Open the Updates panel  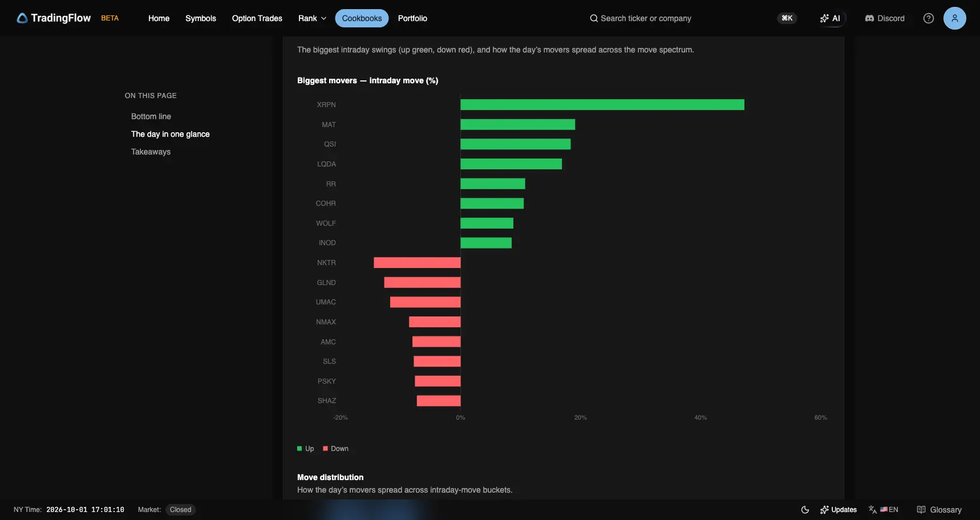coord(839,510)
